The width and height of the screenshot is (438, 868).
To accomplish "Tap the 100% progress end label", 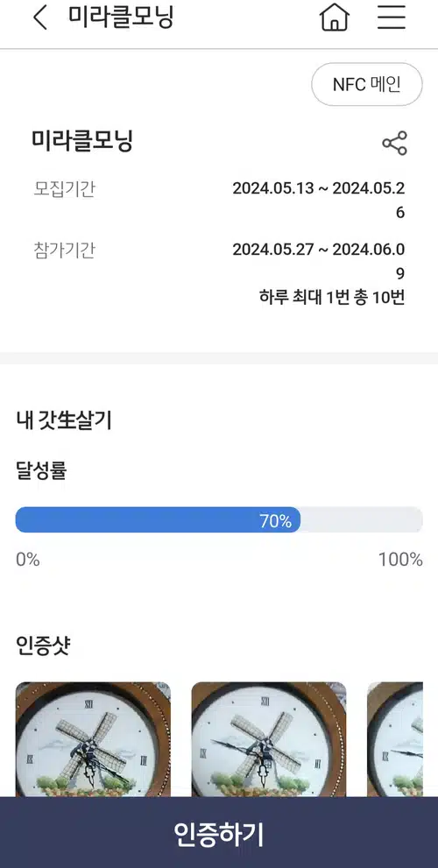I will pyautogui.click(x=400, y=560).
